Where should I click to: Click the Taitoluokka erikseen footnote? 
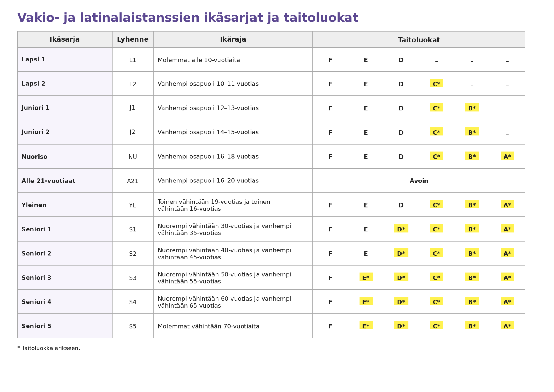[49, 348]
